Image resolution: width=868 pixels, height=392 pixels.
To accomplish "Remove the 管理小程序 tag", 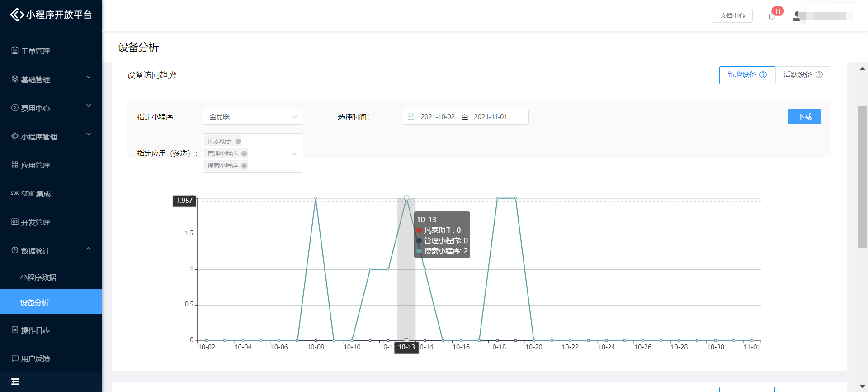I will pos(244,153).
